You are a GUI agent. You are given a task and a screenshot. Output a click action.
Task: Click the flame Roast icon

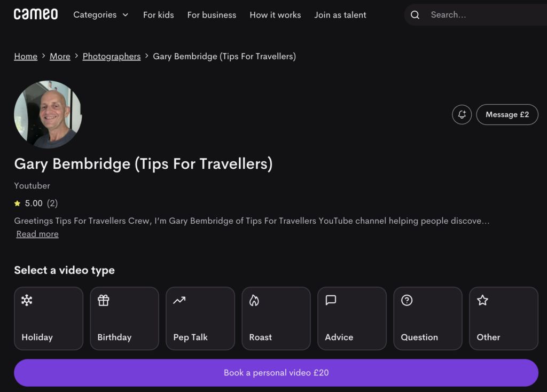(x=254, y=300)
